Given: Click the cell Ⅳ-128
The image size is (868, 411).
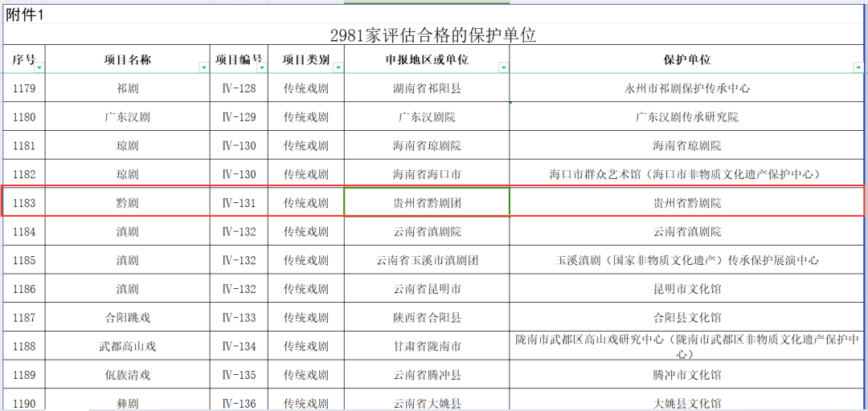Looking at the screenshot, I should pos(239,88).
